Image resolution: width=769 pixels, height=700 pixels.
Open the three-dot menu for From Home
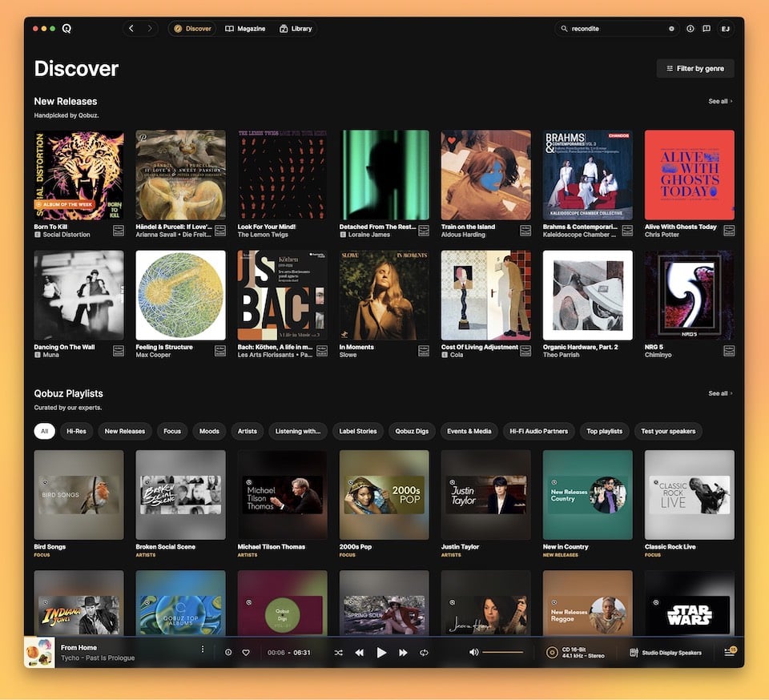click(x=203, y=649)
